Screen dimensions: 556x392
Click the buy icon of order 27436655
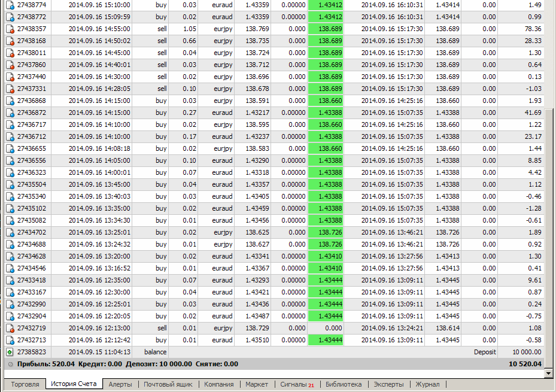[x=10, y=149]
